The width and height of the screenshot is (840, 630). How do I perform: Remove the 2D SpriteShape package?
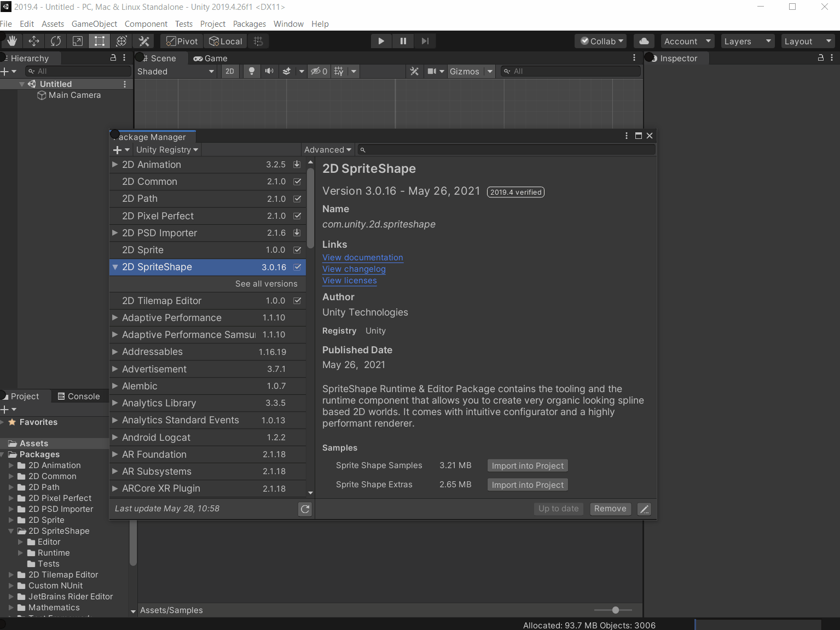(610, 509)
